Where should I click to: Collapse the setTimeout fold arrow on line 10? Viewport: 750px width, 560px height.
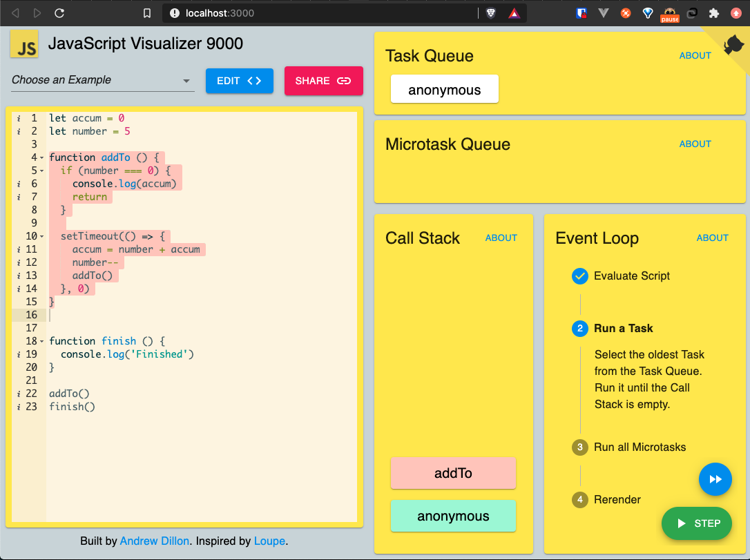(x=41, y=236)
